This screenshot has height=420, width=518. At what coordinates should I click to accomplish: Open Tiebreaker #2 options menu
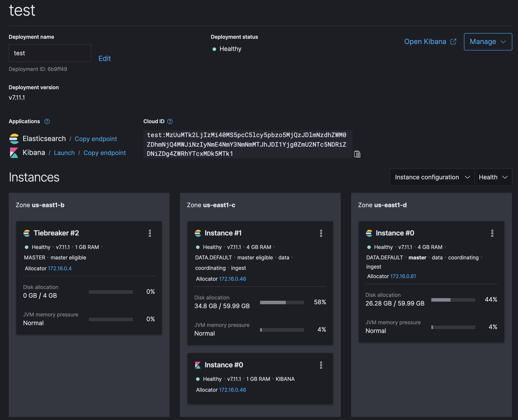[x=150, y=233]
